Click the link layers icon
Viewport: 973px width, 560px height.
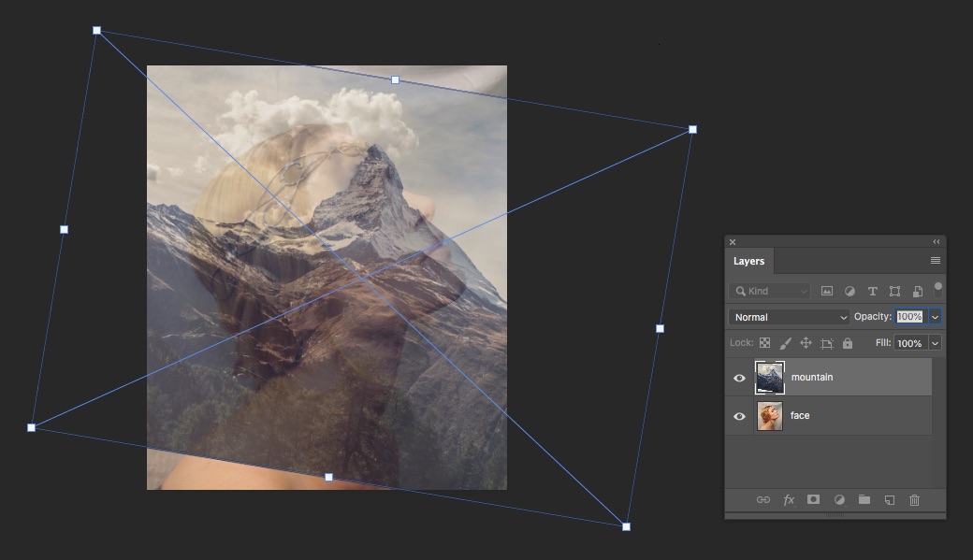762,500
